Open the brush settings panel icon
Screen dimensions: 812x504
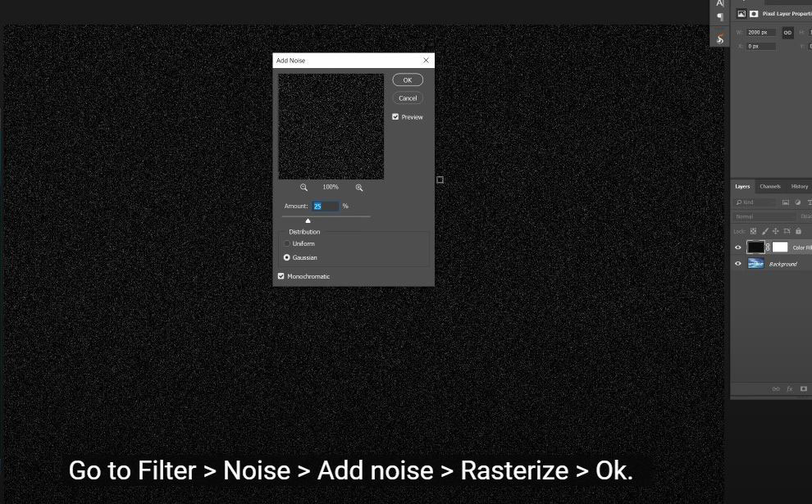pos(720,39)
